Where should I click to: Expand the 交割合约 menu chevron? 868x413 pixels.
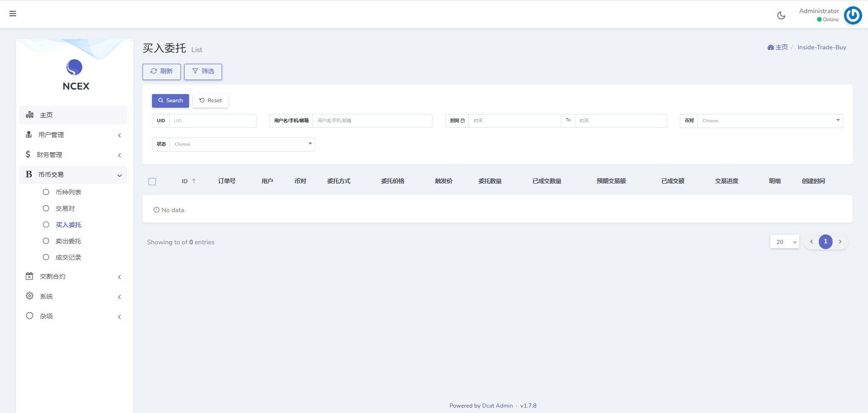point(119,277)
